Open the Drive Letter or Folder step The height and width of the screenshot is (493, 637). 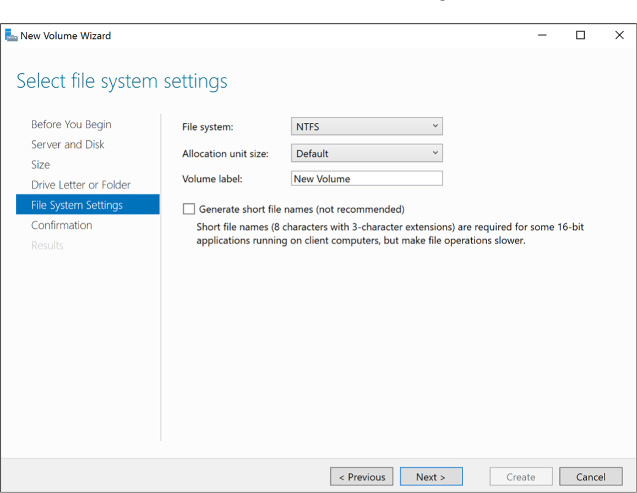pyautogui.click(x=81, y=185)
